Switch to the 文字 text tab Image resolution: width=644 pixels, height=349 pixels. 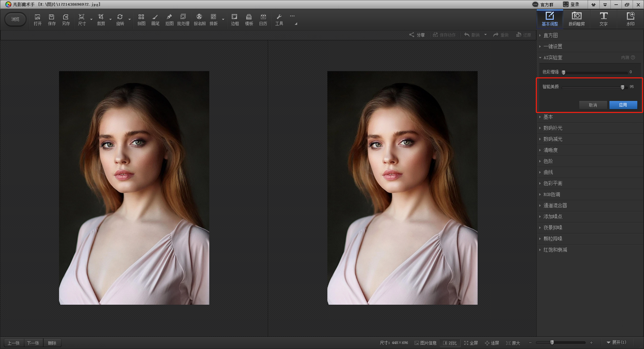(603, 19)
